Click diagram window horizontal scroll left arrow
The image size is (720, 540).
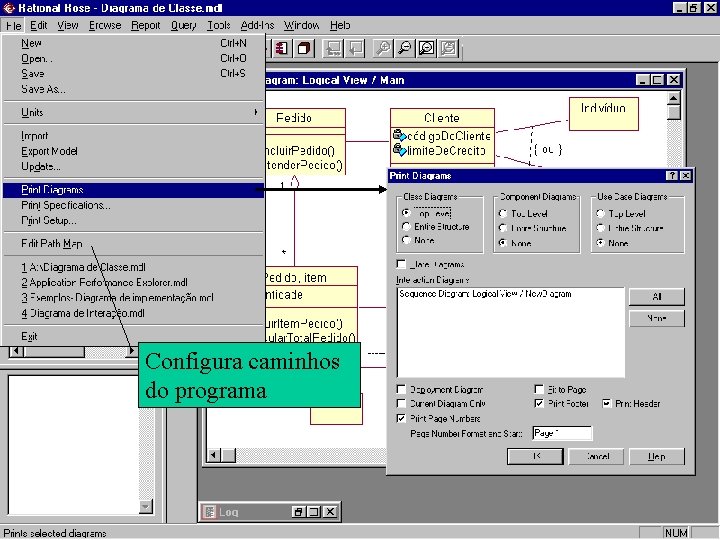click(213, 455)
